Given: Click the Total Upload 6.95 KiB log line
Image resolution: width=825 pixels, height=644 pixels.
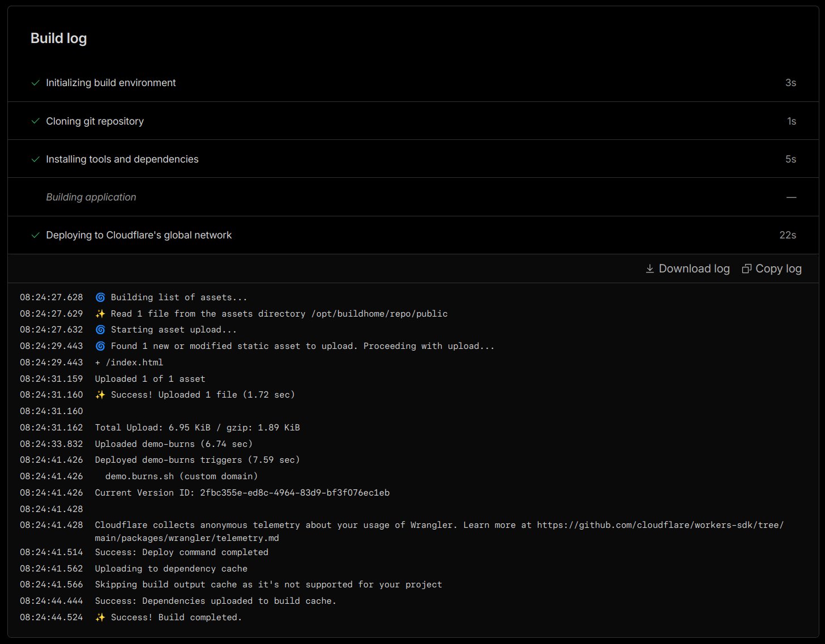Looking at the screenshot, I should [x=197, y=428].
